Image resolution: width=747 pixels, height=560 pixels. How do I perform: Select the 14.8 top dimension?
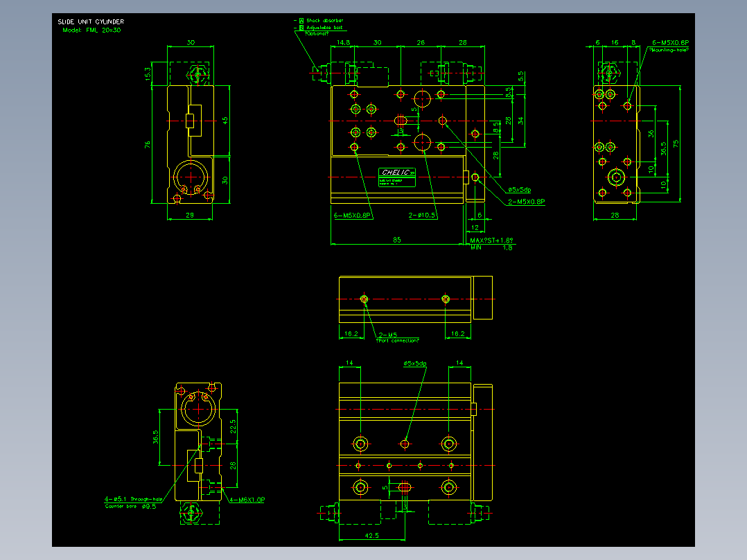pos(344,42)
